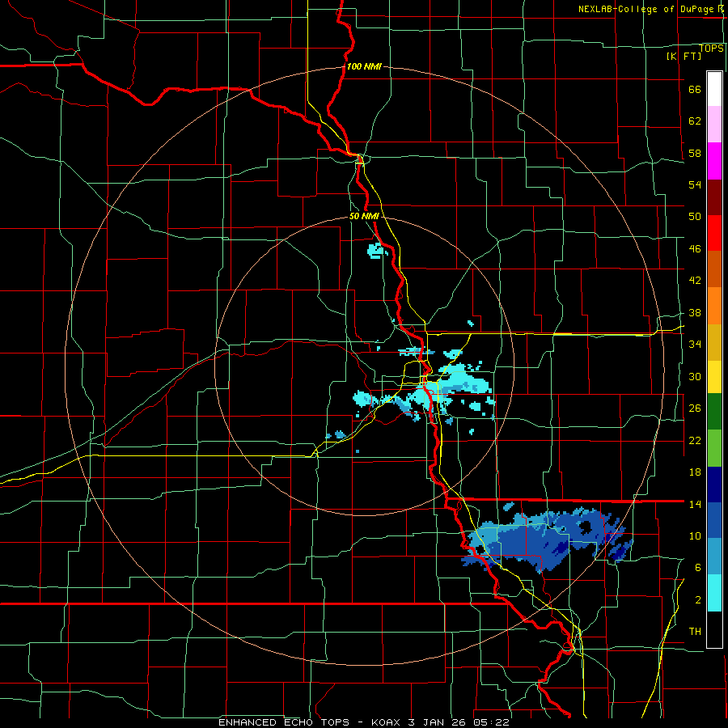Click the light pink legend swatch
Image resolution: width=728 pixels, height=728 pixels.
click(x=714, y=125)
